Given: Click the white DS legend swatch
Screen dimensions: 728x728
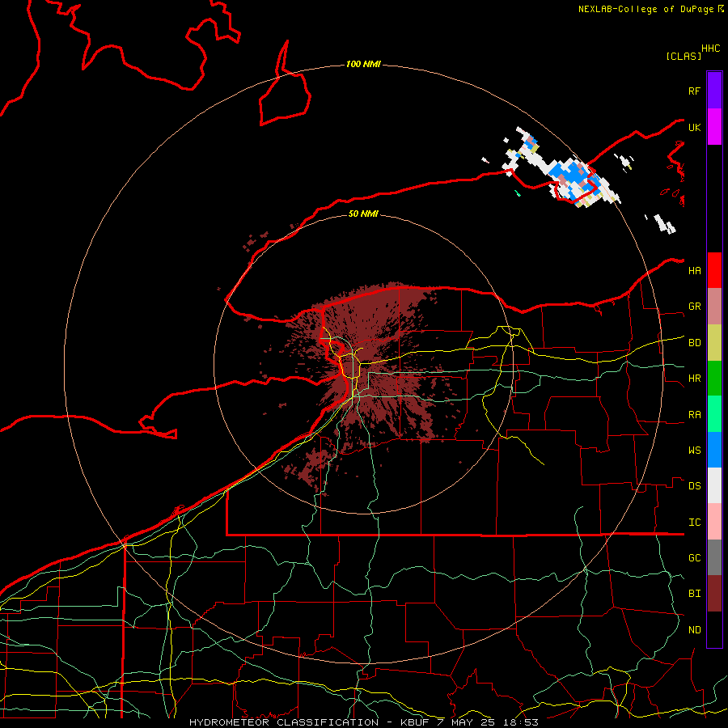Looking at the screenshot, I should pyautogui.click(x=714, y=485).
